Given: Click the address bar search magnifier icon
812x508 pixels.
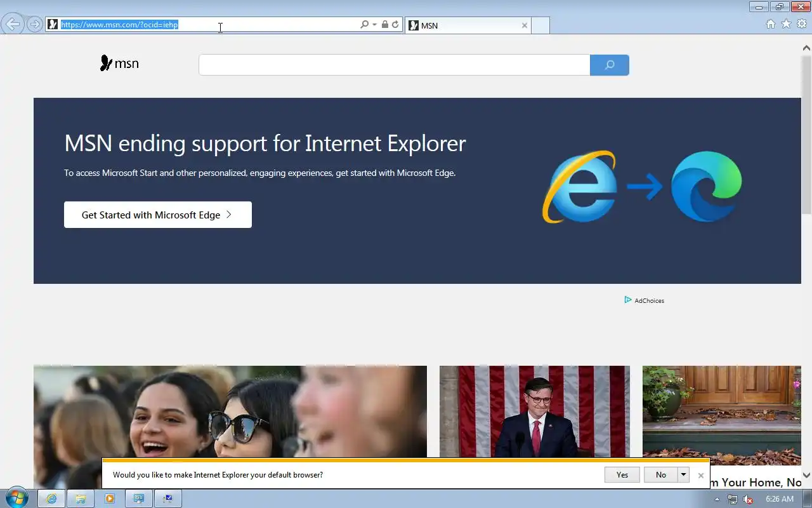Looking at the screenshot, I should coord(364,25).
